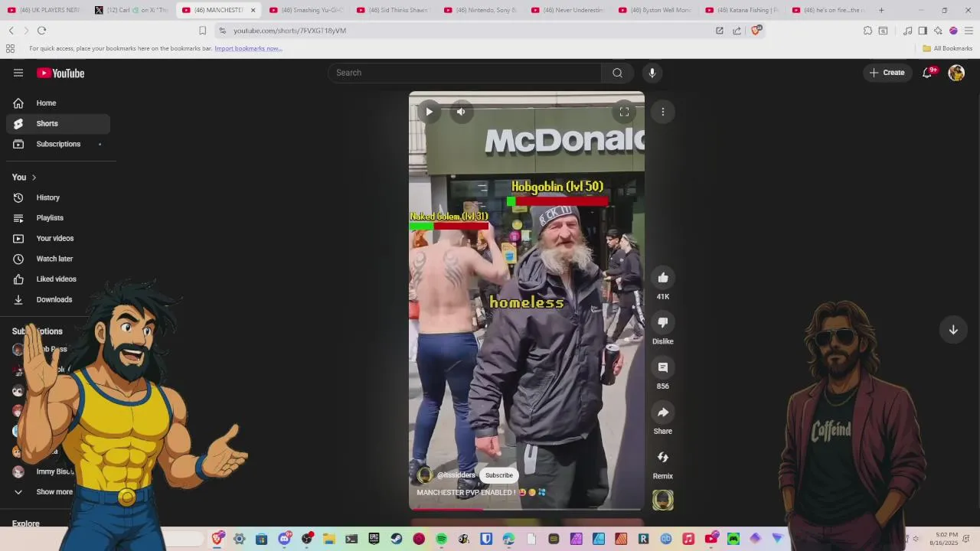980x551 pixels.
Task: Open Home in the sidebar
Action: [58, 103]
